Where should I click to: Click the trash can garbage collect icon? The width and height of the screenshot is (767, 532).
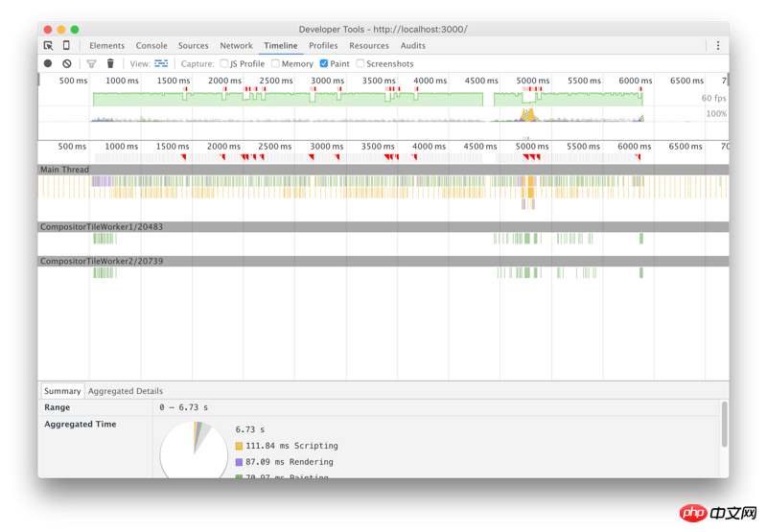coord(110,63)
